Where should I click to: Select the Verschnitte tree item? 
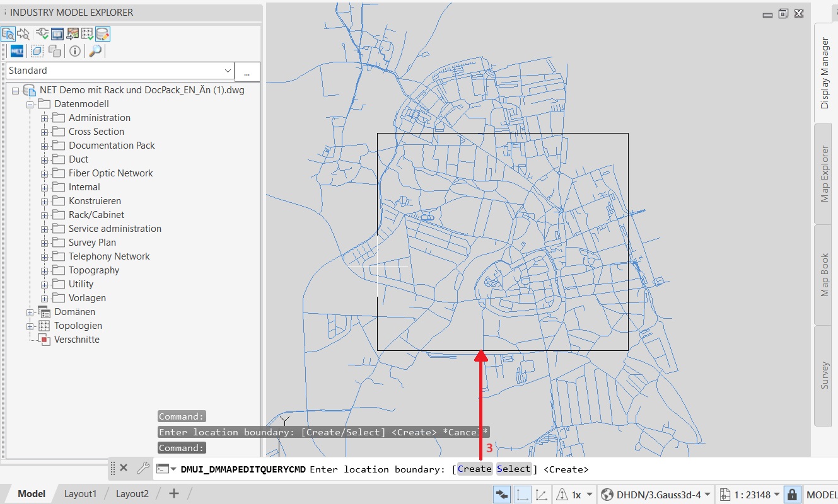pos(76,340)
